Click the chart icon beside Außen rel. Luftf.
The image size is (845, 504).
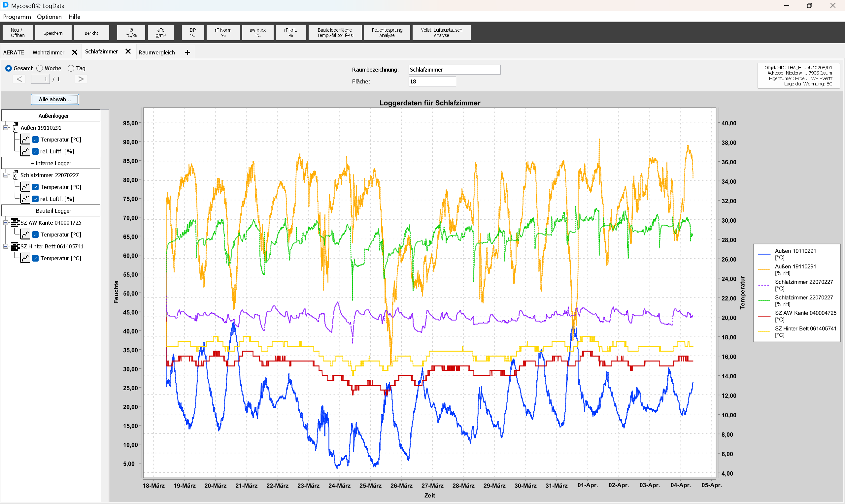(x=25, y=151)
